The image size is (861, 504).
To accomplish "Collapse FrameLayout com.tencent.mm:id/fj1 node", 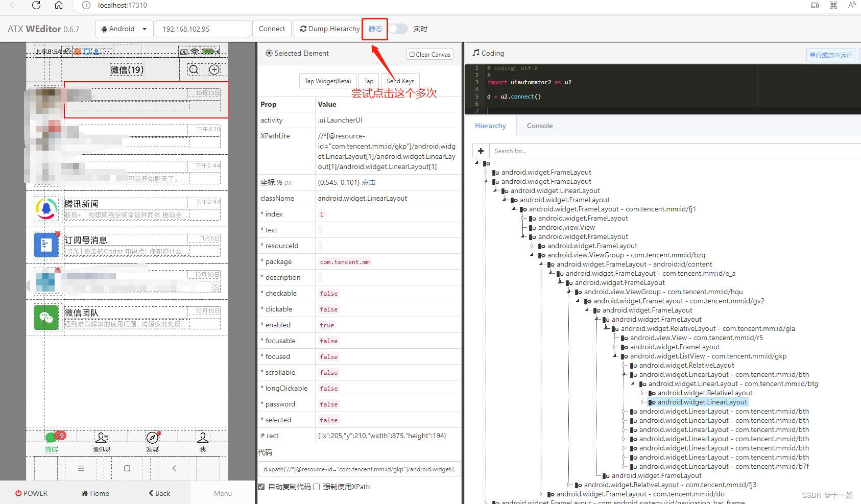I will pyautogui.click(x=514, y=208).
